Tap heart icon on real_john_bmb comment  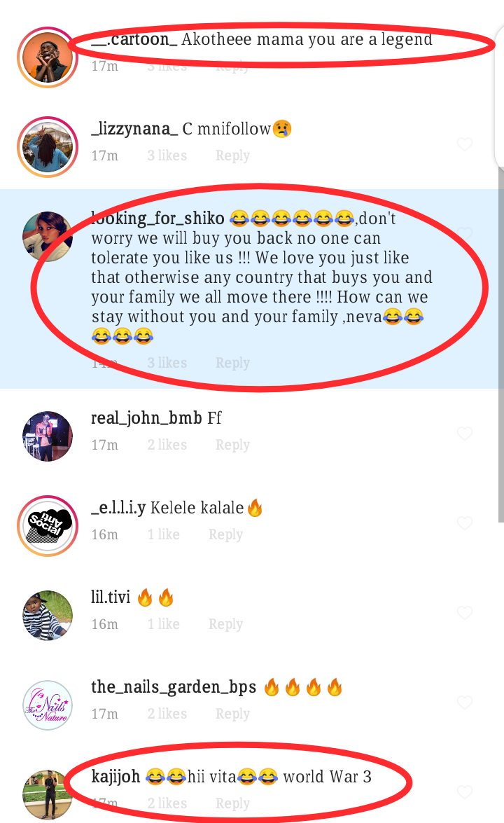tap(465, 434)
